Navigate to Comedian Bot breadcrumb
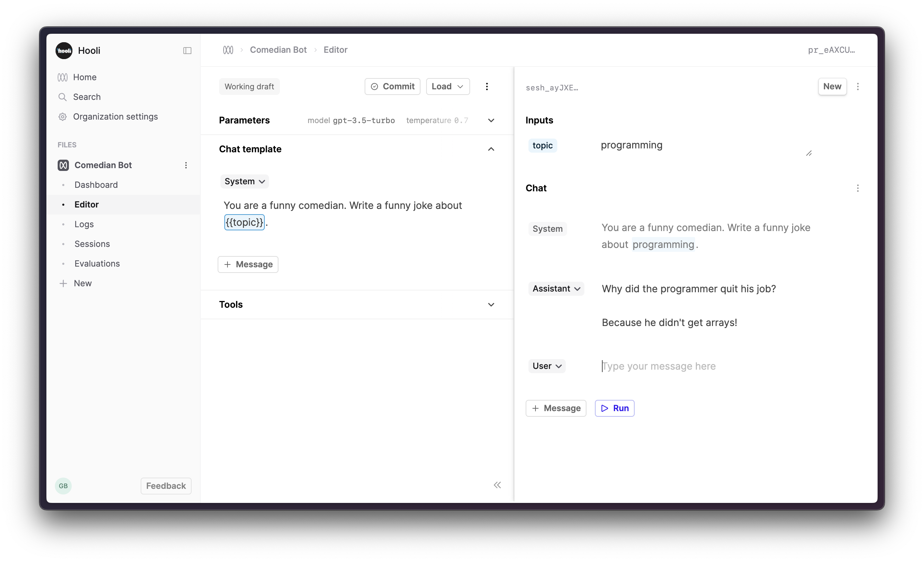The height and width of the screenshot is (562, 924). click(x=278, y=50)
